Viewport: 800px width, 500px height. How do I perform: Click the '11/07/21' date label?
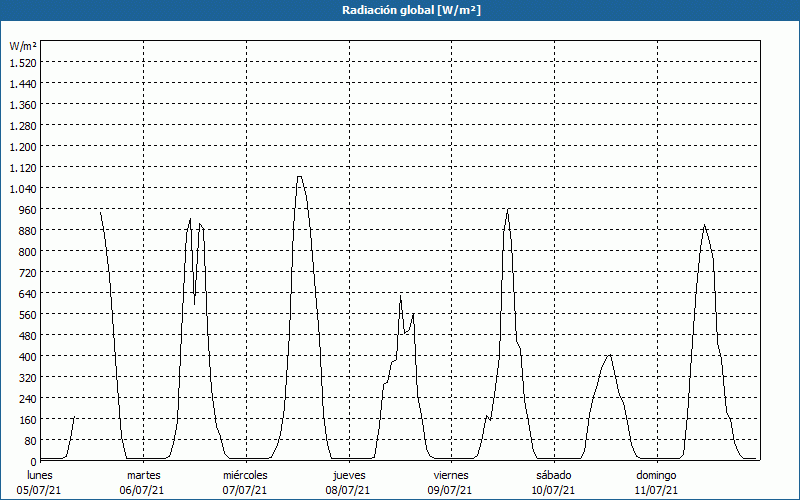tap(657, 490)
